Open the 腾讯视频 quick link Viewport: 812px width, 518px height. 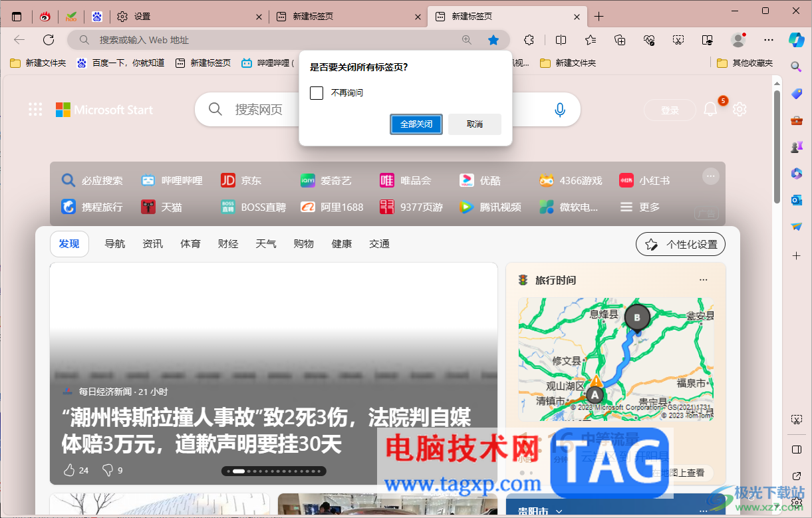490,207
